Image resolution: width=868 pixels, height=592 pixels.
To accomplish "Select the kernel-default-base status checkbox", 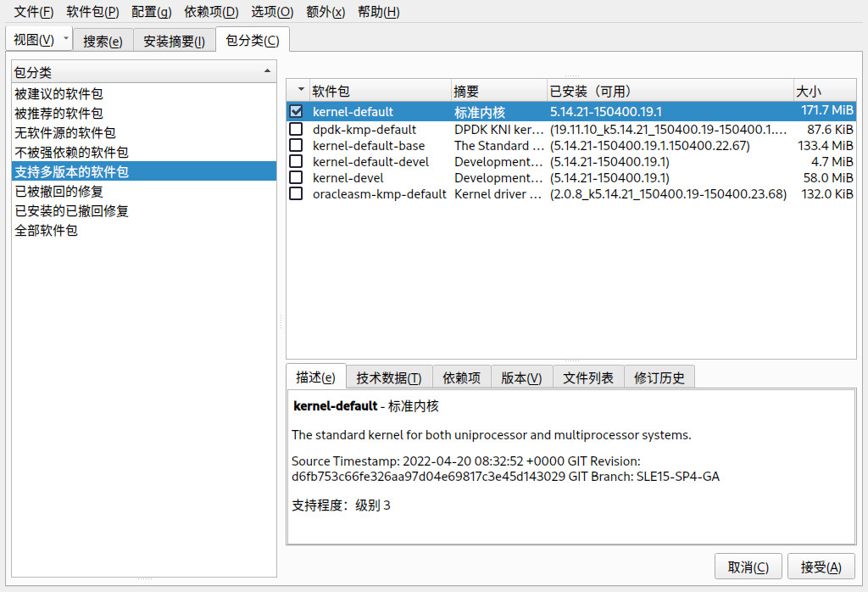I will pyautogui.click(x=296, y=145).
